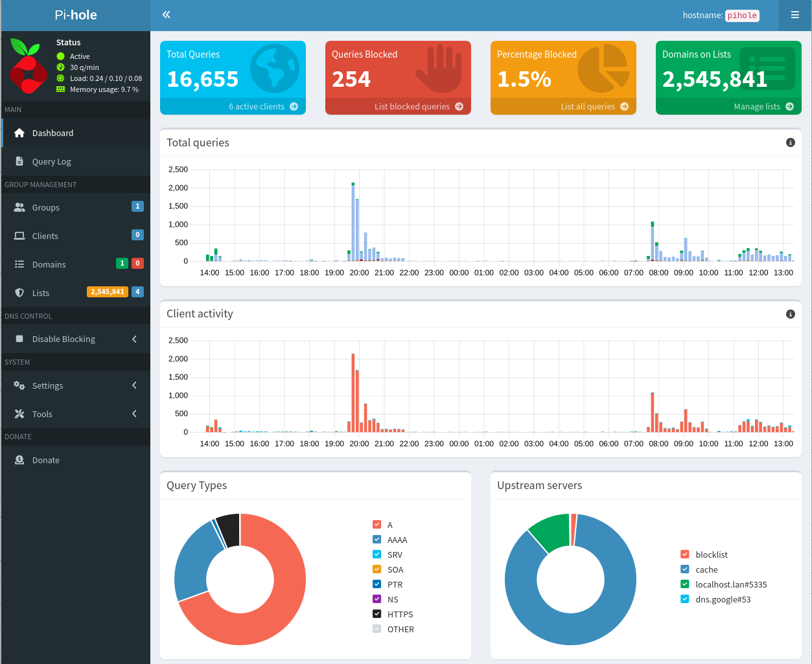Image resolution: width=812 pixels, height=664 pixels.
Task: Toggle the OTHER query type checkbox
Action: pos(377,629)
